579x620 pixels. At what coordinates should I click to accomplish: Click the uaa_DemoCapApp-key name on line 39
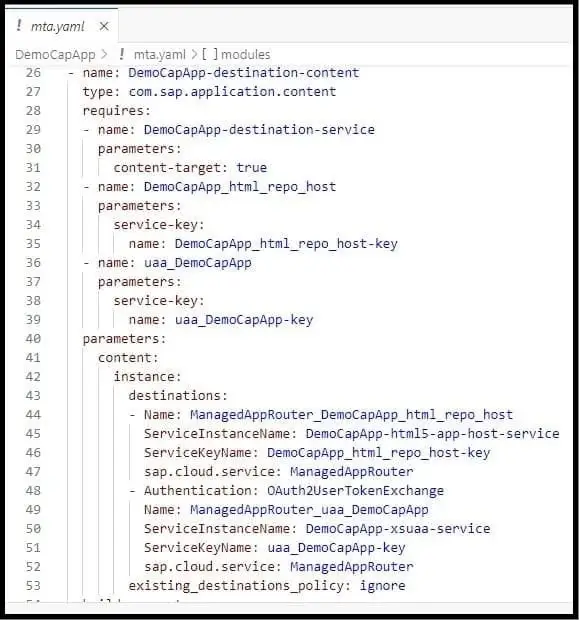(244, 319)
